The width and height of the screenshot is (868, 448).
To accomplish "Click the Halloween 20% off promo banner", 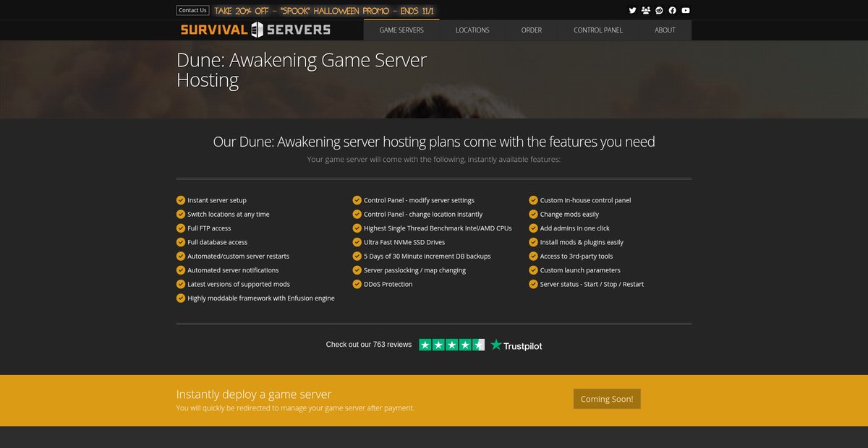I will coord(326,11).
